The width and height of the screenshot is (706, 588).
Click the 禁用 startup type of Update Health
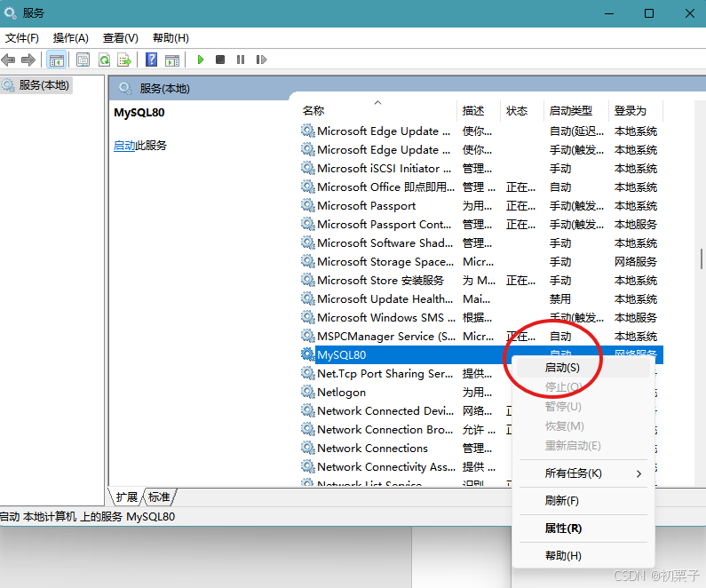(560, 299)
